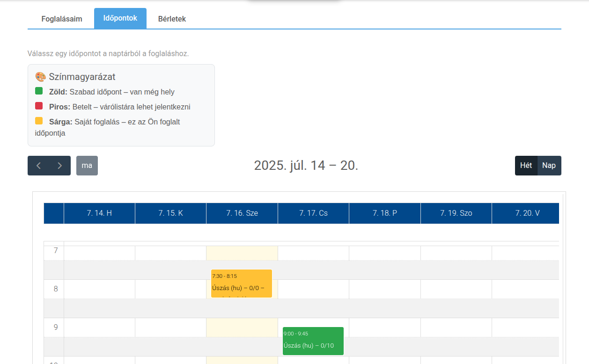
Task: Switch to the Hét week view
Action: [x=526, y=166]
